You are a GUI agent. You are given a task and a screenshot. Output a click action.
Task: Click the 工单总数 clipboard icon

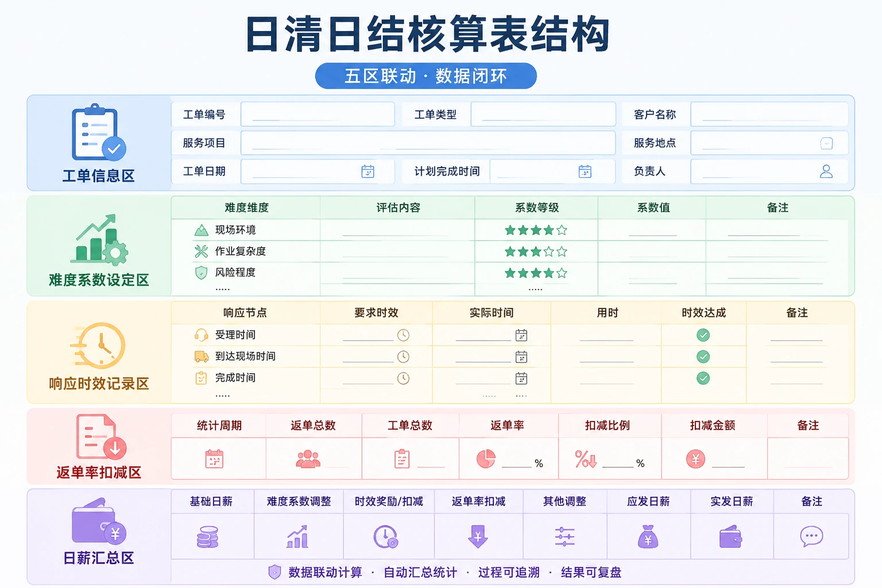click(402, 459)
